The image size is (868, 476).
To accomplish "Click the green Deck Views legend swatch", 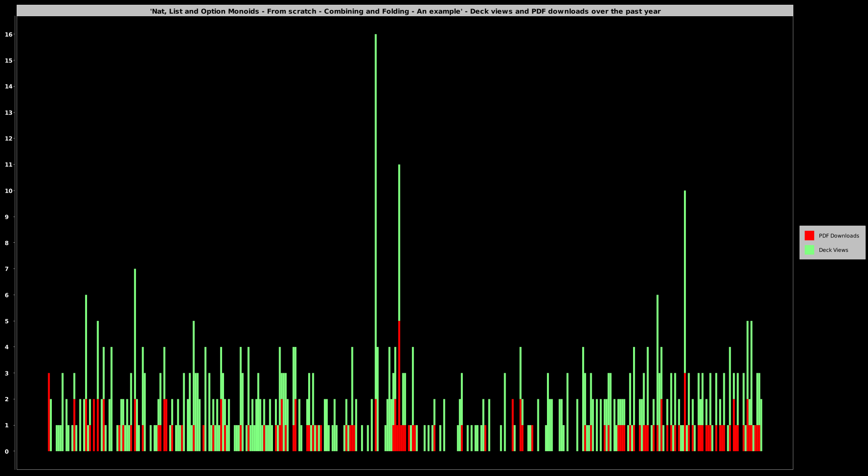I will [809, 250].
